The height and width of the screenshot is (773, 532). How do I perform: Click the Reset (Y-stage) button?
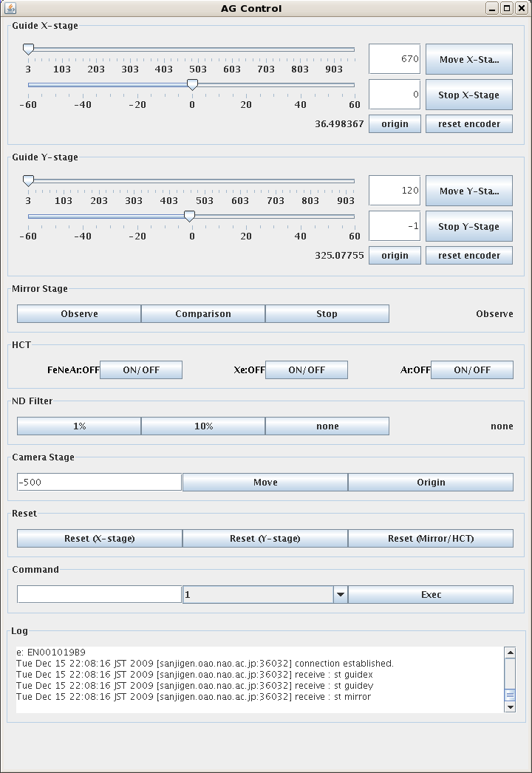click(265, 538)
